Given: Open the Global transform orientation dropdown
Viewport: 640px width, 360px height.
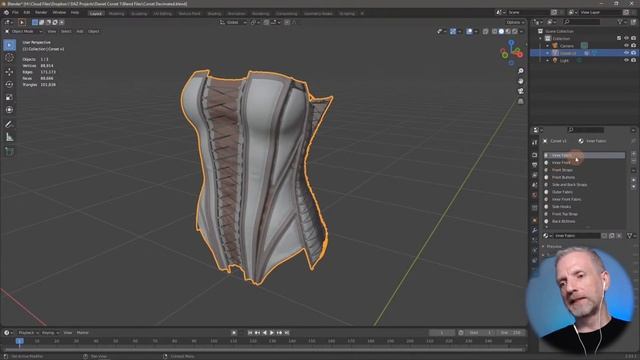Looking at the screenshot, I should tap(233, 22).
